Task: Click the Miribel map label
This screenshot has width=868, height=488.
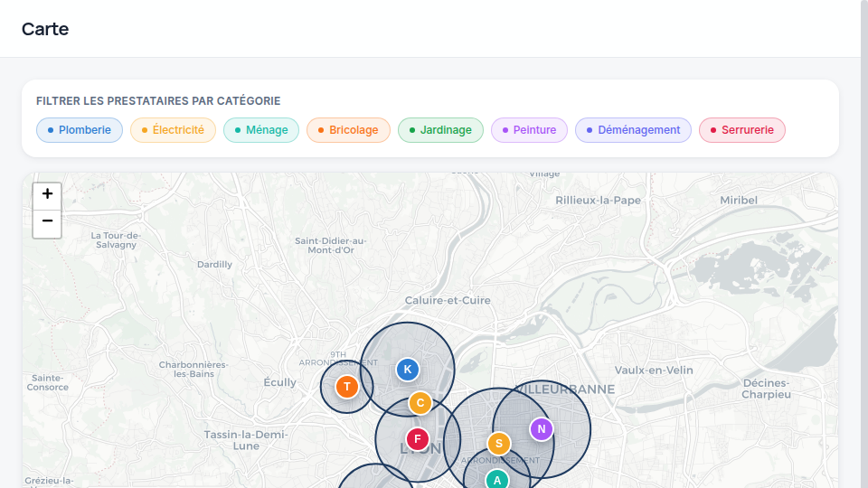Action: click(739, 201)
